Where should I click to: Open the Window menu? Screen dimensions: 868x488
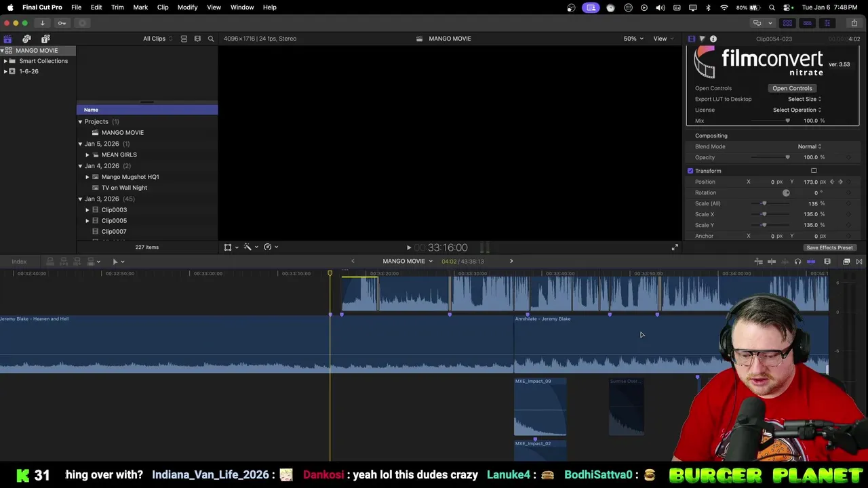(242, 7)
